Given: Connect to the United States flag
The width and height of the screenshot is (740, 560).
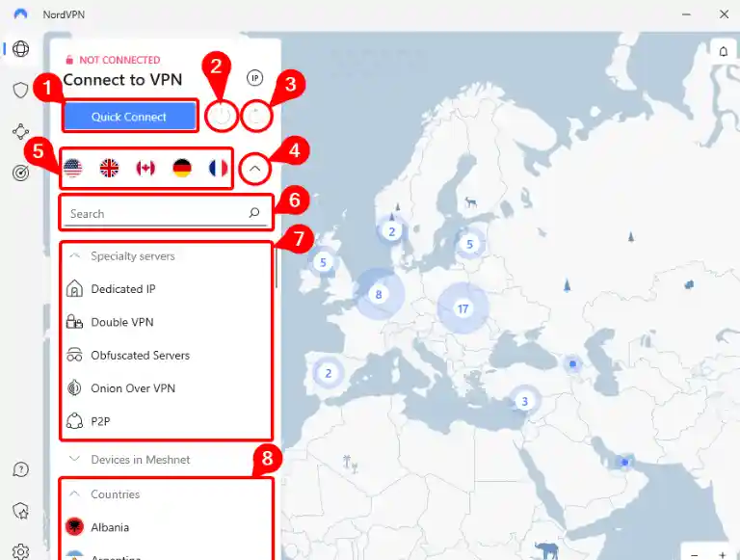Looking at the screenshot, I should click(72, 168).
